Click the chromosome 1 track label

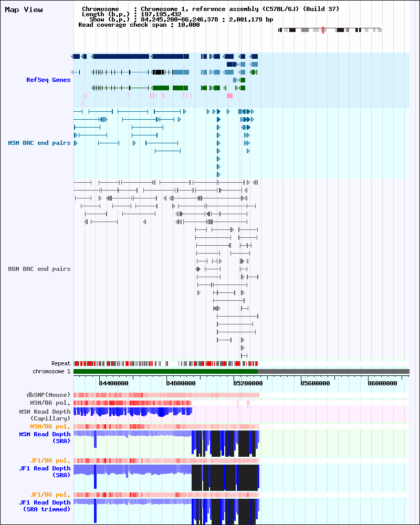point(51,371)
